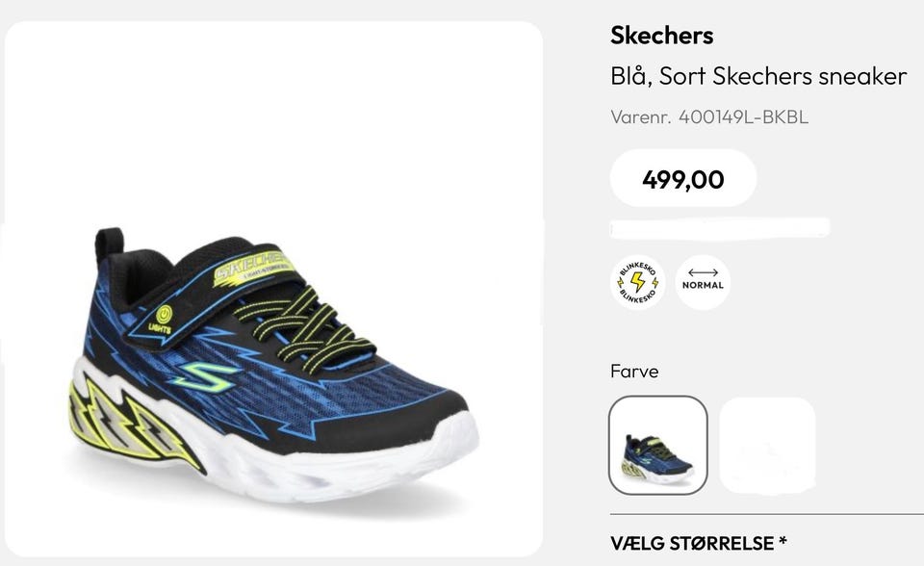
Task: Click the white blanked bar under the price
Action: coord(720,227)
